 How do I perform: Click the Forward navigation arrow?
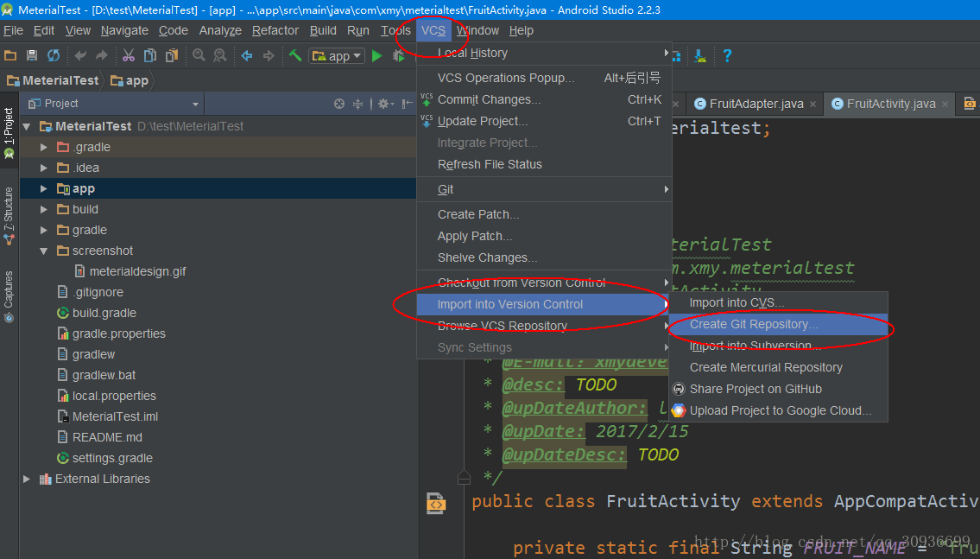coord(269,55)
